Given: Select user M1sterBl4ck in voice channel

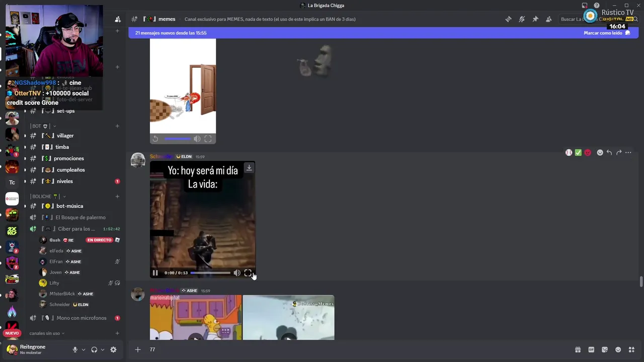Looking at the screenshot, I should 62,294.
